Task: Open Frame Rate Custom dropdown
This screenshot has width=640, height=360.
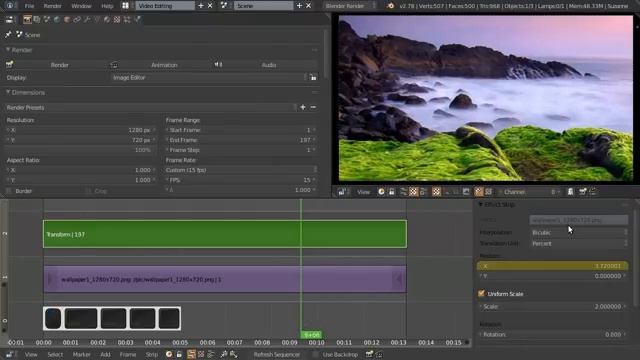Action: click(x=241, y=170)
